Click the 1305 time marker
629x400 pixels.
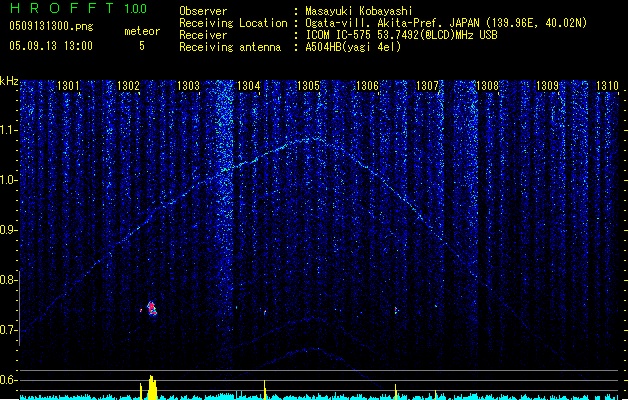[308, 86]
